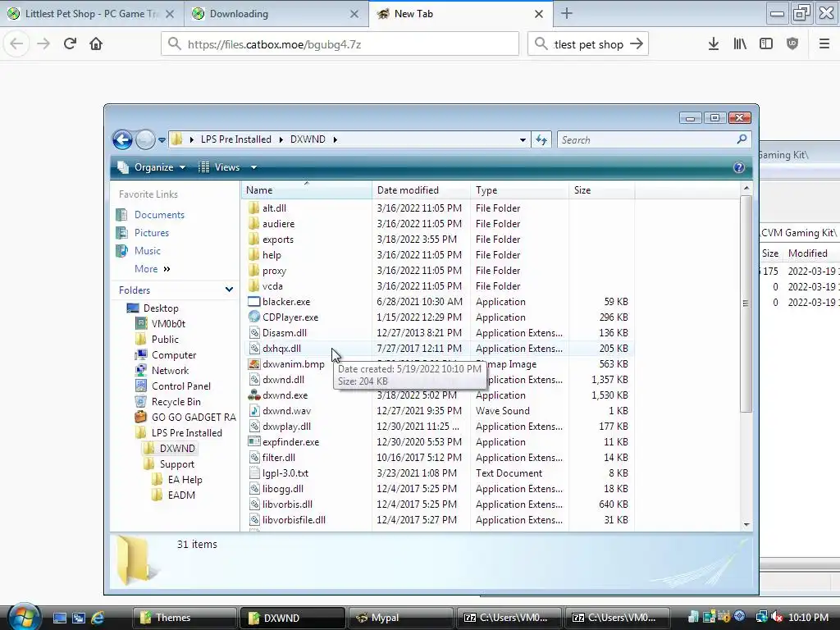Click the Explorer refresh button beside address bar
840x630 pixels.
coord(541,139)
